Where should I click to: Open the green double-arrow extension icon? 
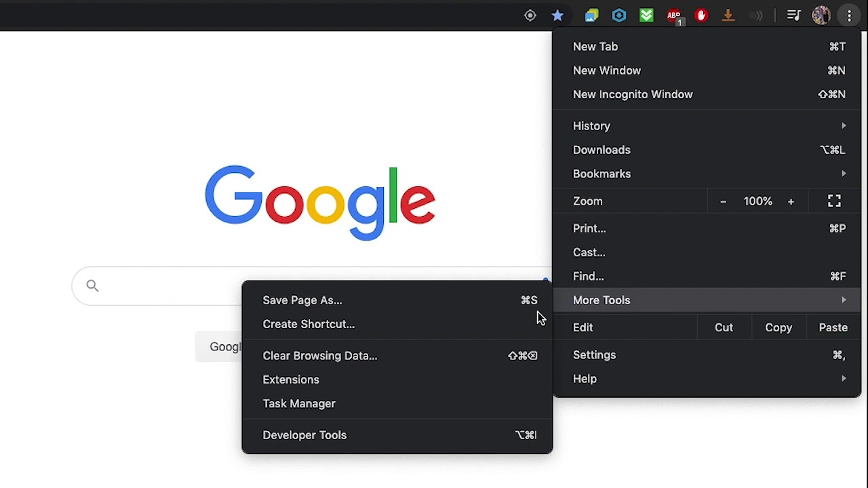646,16
